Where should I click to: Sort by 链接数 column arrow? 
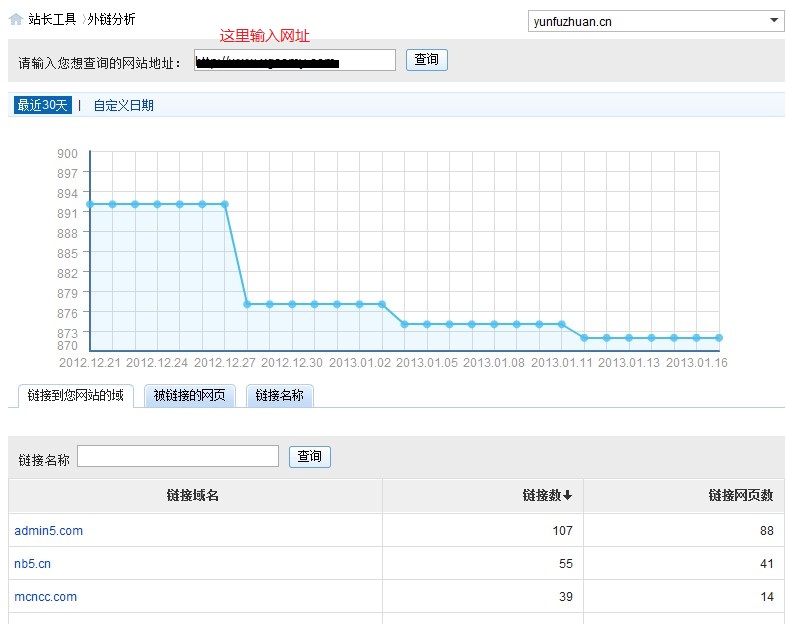(568, 495)
